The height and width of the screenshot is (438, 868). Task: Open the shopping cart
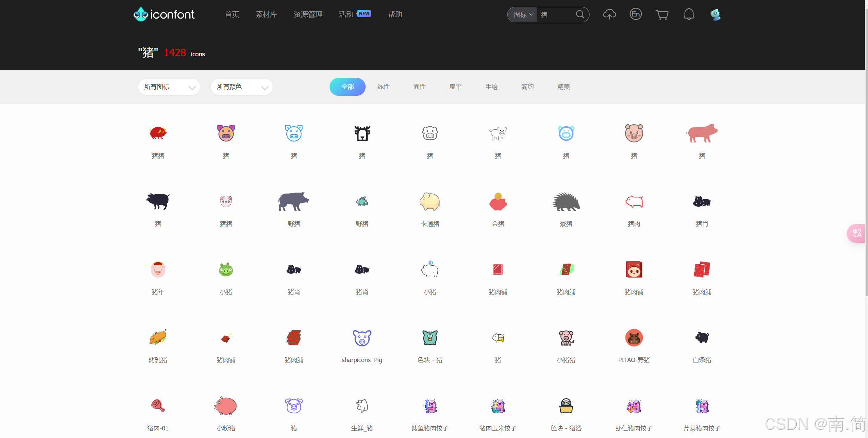[x=662, y=14]
